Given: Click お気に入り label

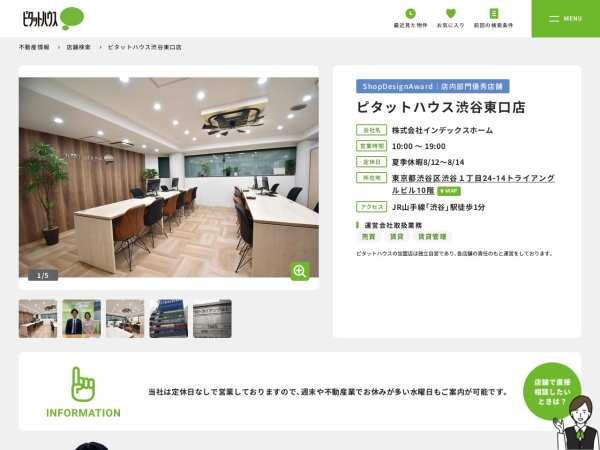Looking at the screenshot, I should (x=451, y=25).
